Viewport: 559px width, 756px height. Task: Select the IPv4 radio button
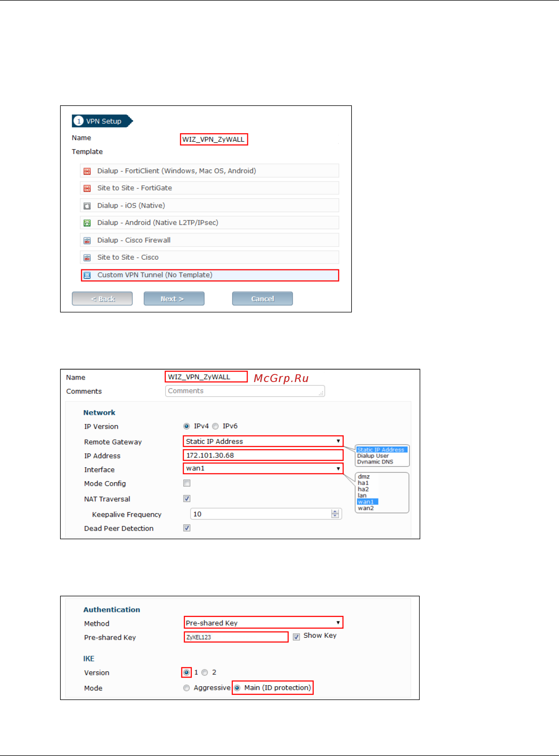tap(186, 426)
